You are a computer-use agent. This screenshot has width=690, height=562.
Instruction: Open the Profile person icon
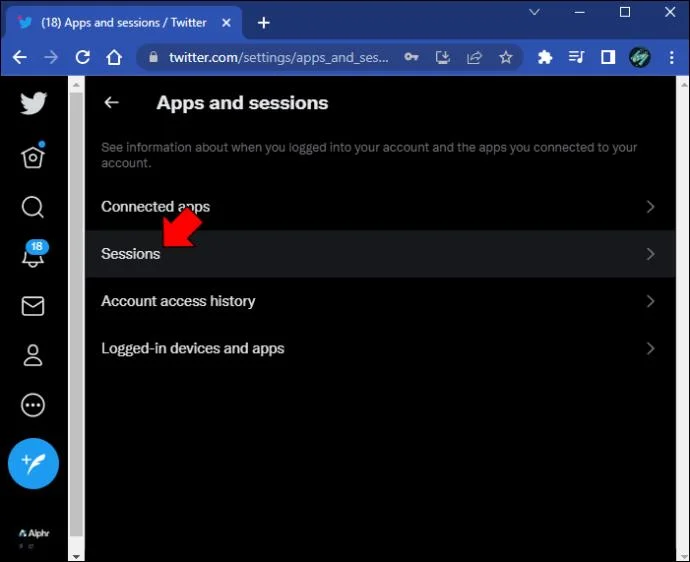[x=33, y=355]
